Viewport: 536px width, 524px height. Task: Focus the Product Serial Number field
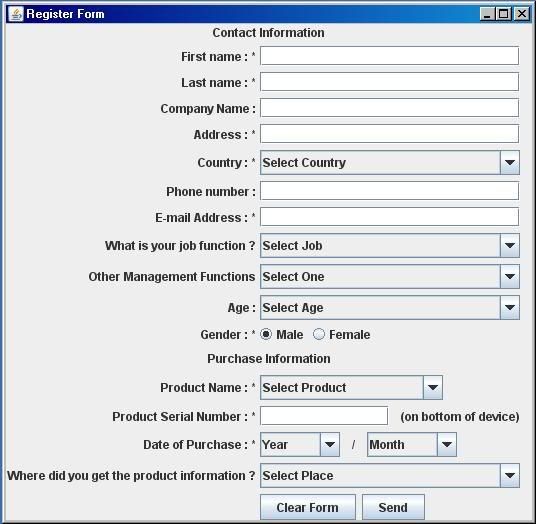[324, 416]
